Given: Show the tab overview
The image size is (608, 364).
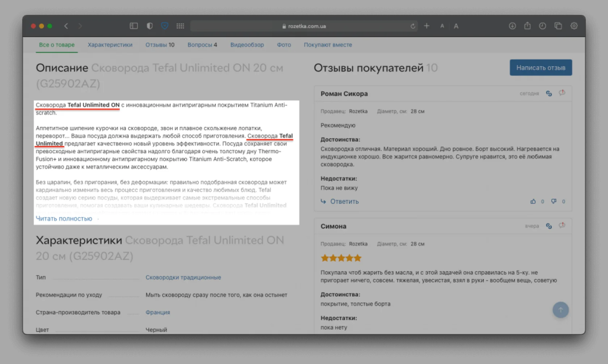Looking at the screenshot, I should [x=558, y=26].
